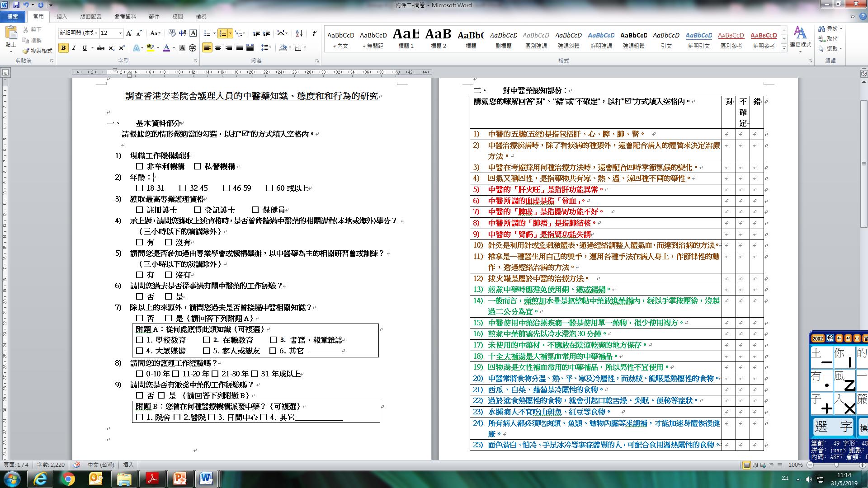Apply strikethrough to text
This screenshot has height=488, width=868.
point(100,48)
